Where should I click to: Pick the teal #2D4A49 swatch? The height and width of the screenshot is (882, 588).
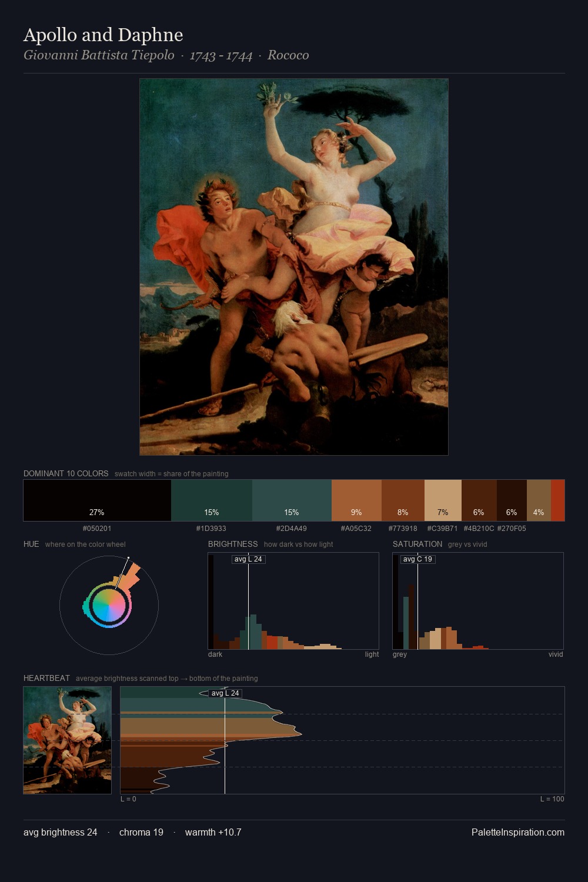[x=292, y=500]
